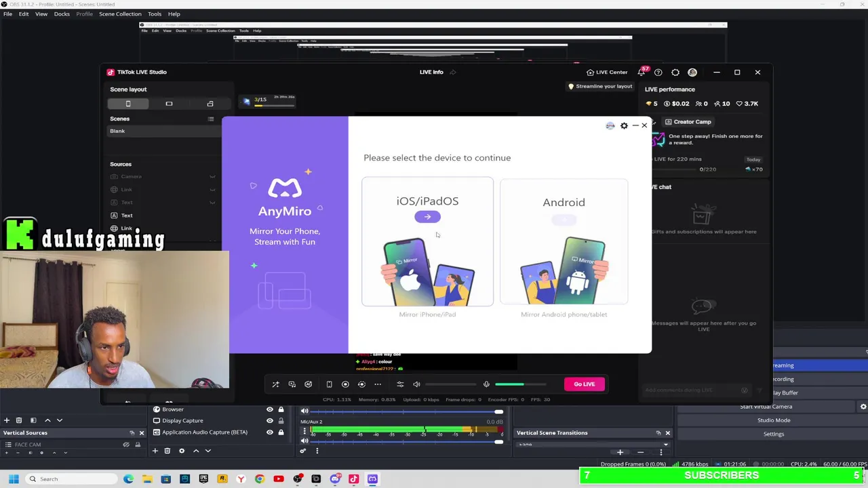Image resolution: width=868 pixels, height=488 pixels.
Task: Click the record circle icon
Action: [345, 384]
